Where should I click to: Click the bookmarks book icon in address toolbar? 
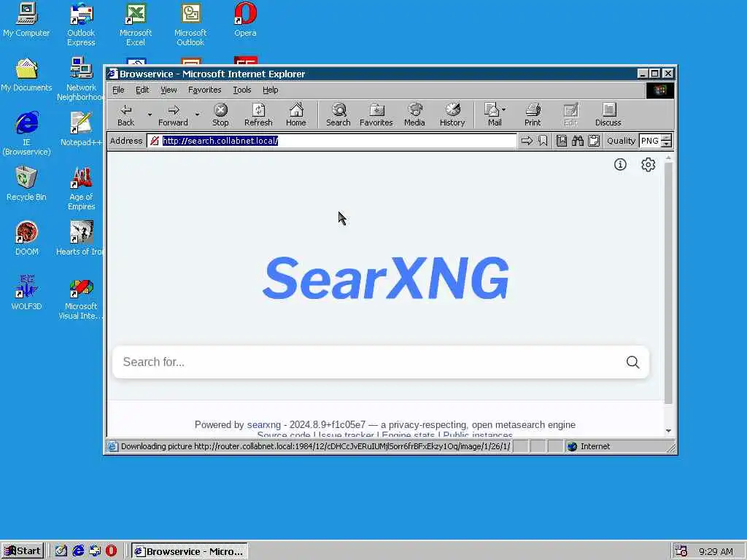(x=562, y=141)
